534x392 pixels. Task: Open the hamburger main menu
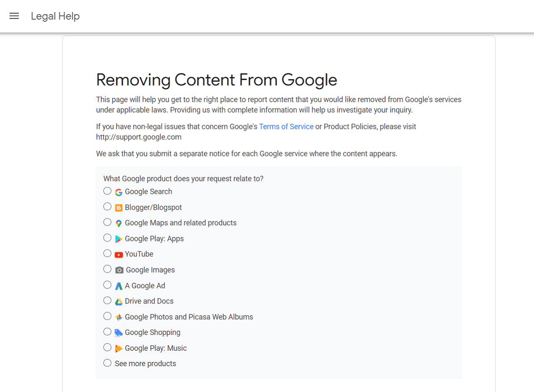point(14,16)
